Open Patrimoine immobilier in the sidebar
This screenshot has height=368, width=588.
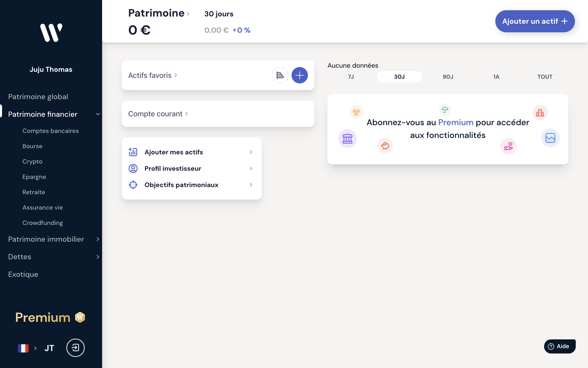[x=46, y=239]
